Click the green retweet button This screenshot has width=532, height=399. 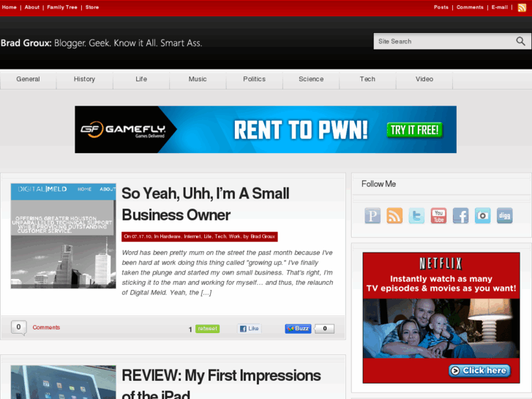click(207, 329)
